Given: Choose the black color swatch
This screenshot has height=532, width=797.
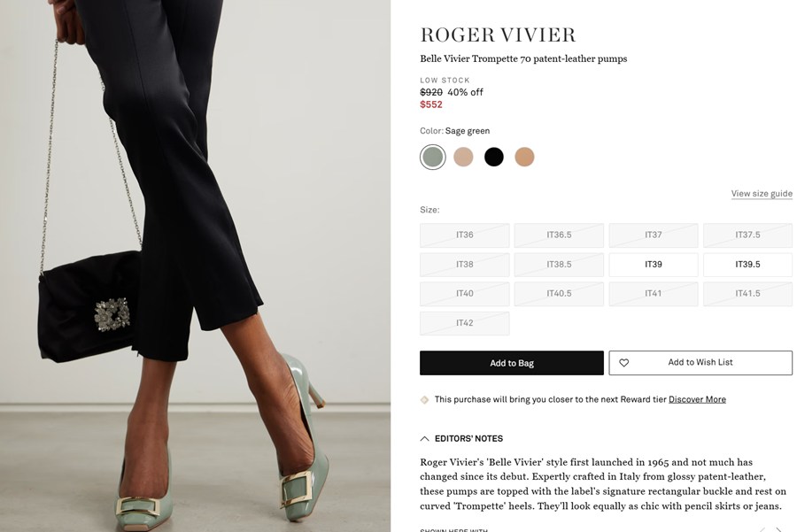Looking at the screenshot, I should (x=493, y=157).
